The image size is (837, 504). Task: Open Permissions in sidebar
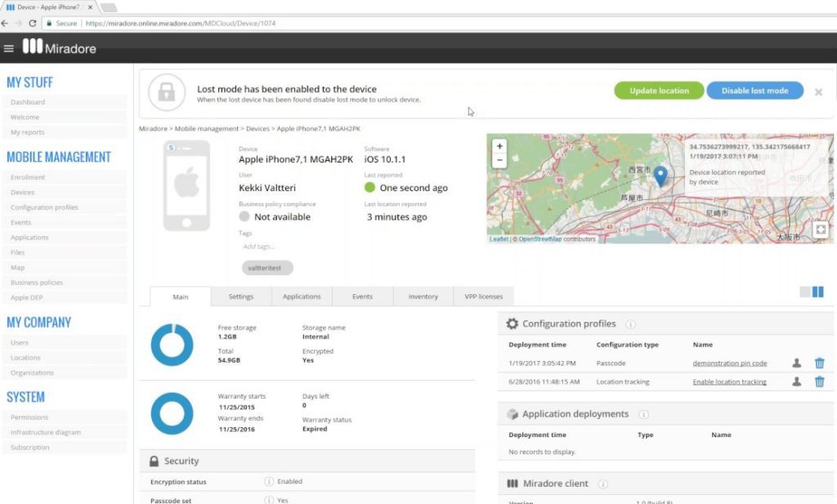[65, 417]
